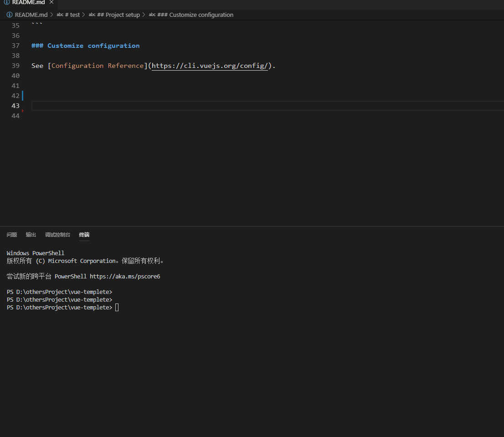Click abc icon before '### Customize configuration' breadcrumb
The height and width of the screenshot is (437, 504).
[x=152, y=15]
